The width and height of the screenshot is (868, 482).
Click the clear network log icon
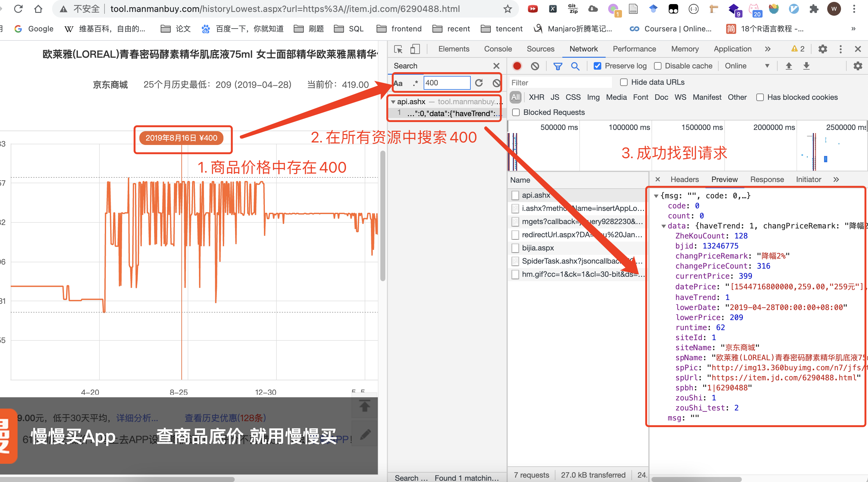[535, 66]
